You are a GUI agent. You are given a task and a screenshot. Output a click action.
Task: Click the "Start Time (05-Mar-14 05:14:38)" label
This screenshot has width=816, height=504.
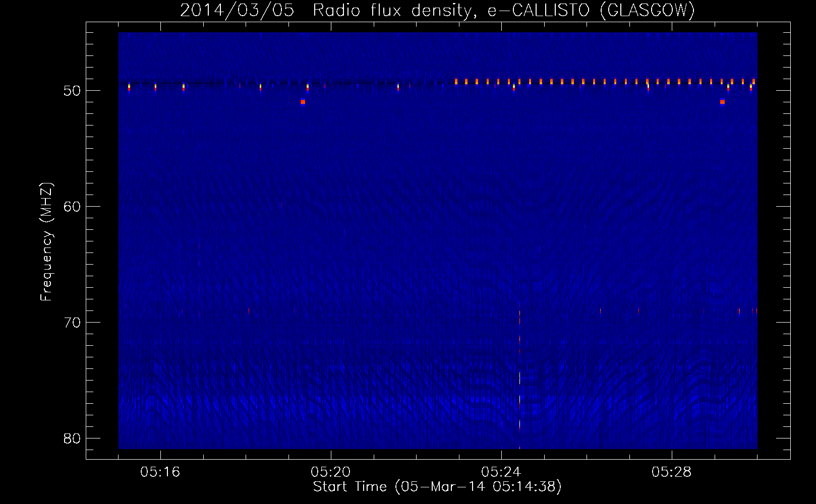437,487
